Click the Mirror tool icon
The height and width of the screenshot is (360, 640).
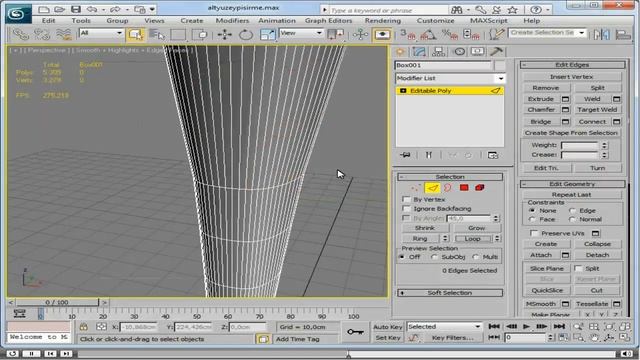(602, 35)
